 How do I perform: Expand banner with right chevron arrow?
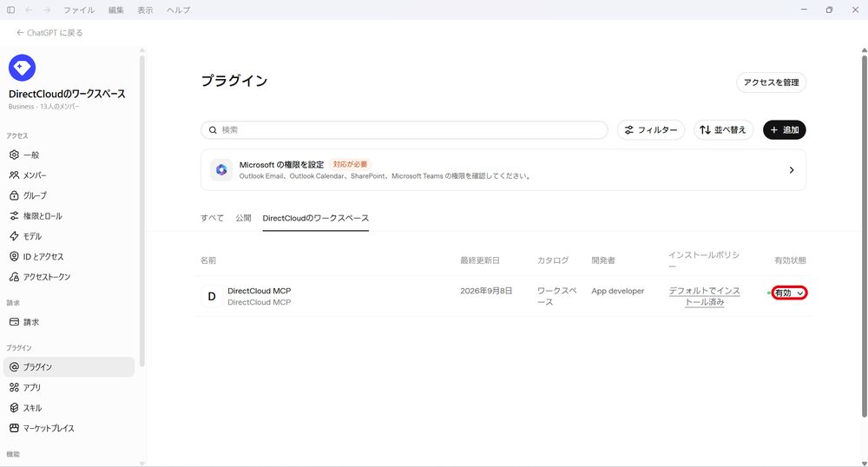pos(792,170)
